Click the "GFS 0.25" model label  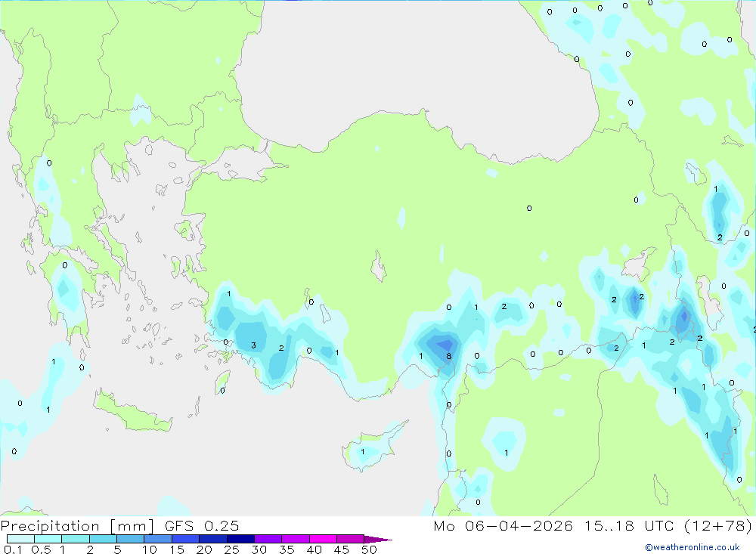202,525
